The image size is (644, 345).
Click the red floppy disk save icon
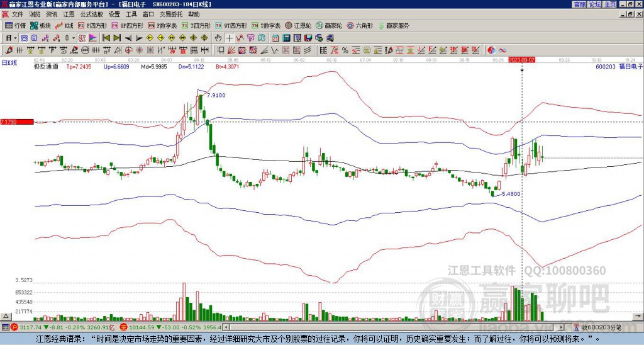(308, 38)
